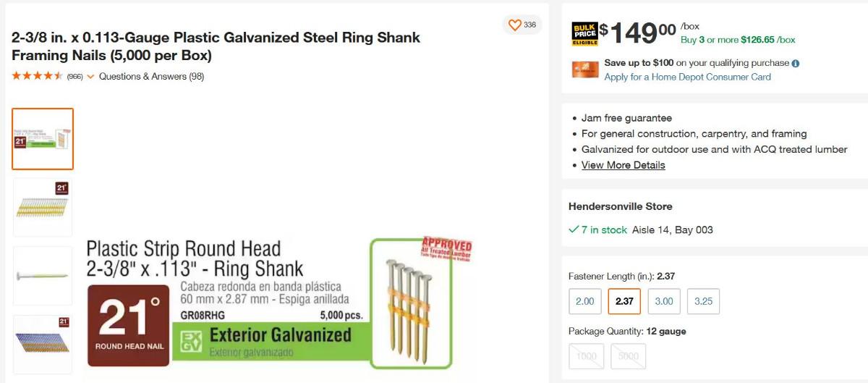868x383 pixels.
Task: Select 3.00 fastener length option
Action: point(664,301)
